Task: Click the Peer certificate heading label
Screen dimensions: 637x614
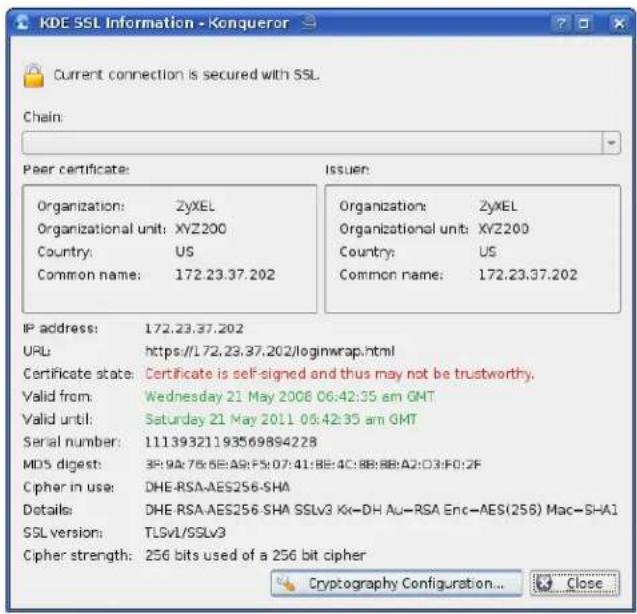Action: [76, 169]
